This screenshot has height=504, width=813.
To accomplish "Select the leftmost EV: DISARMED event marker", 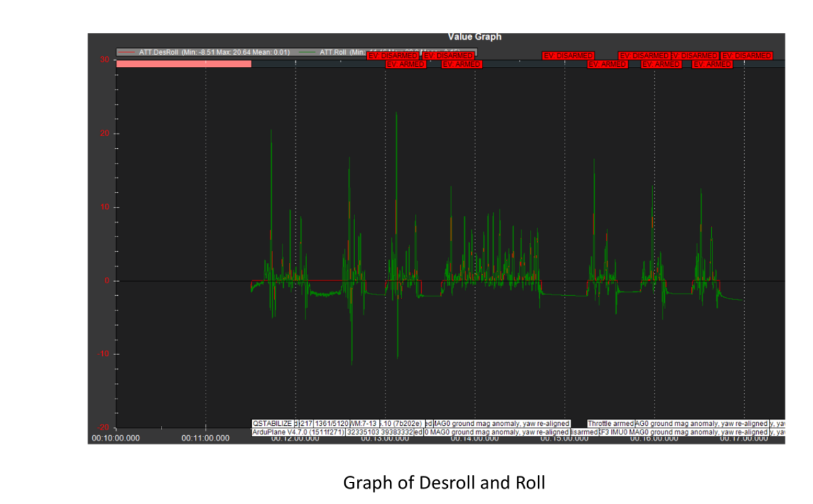I will 392,56.
